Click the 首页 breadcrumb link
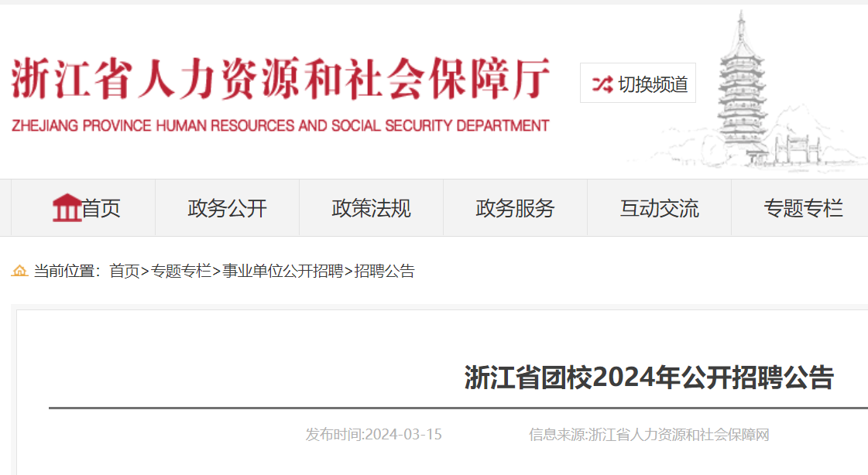This screenshot has height=475, width=868. click(x=124, y=271)
